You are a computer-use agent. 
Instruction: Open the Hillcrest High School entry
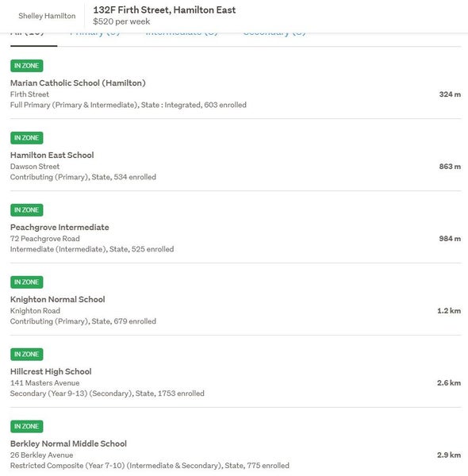click(51, 371)
